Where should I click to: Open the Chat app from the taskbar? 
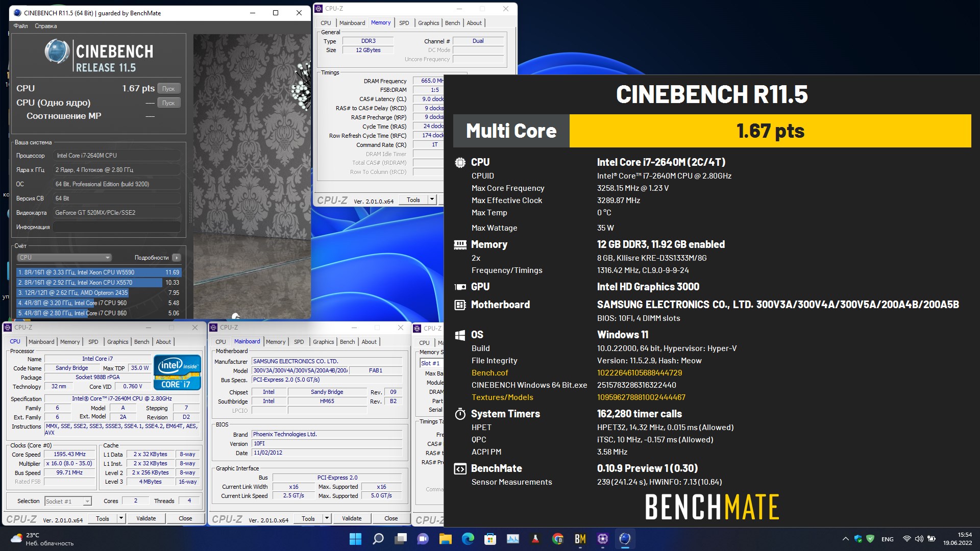[x=423, y=539]
